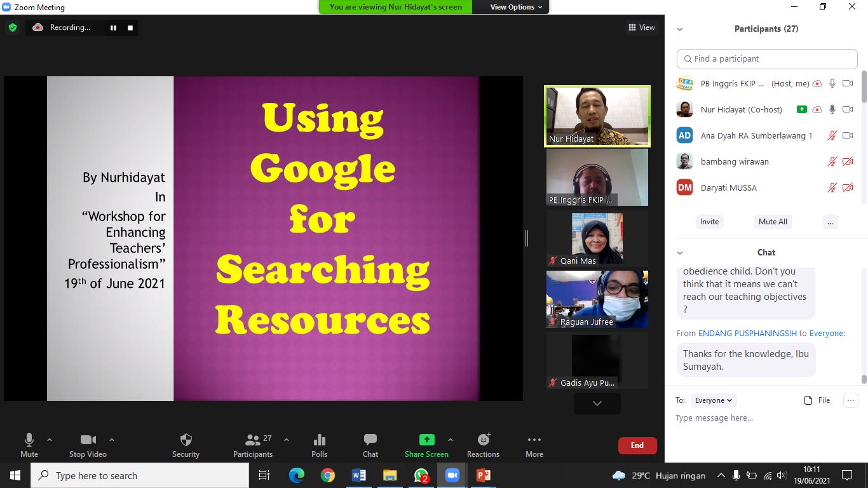This screenshot has width=868, height=488.
Task: Show more video thumbnails with down arrow
Action: [x=597, y=403]
